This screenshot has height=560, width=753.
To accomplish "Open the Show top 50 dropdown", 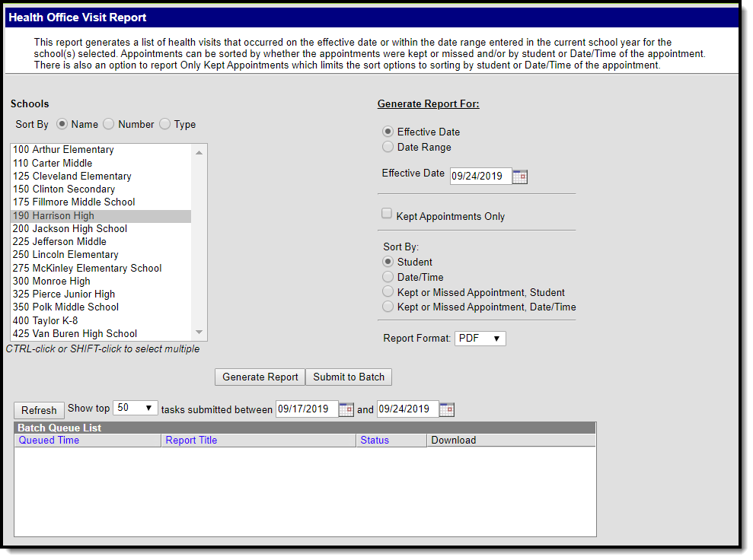I will [136, 408].
